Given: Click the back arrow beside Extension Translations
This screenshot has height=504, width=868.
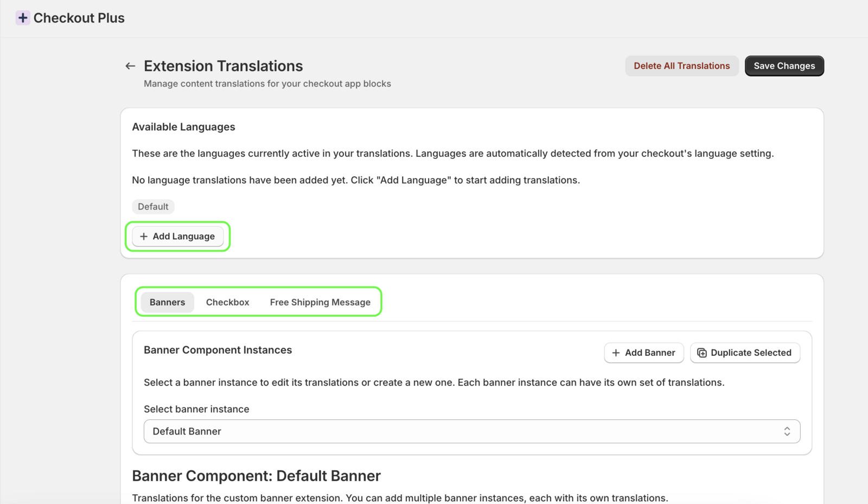Looking at the screenshot, I should 130,66.
